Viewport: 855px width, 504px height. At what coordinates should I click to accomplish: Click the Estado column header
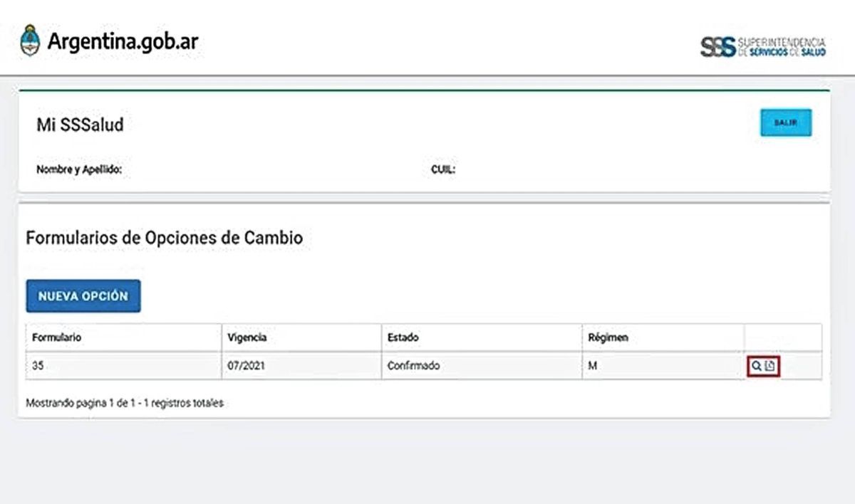click(403, 337)
